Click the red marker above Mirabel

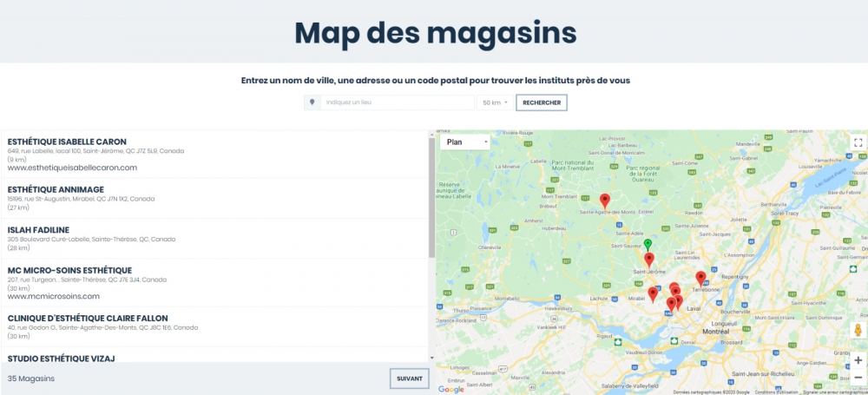(653, 294)
